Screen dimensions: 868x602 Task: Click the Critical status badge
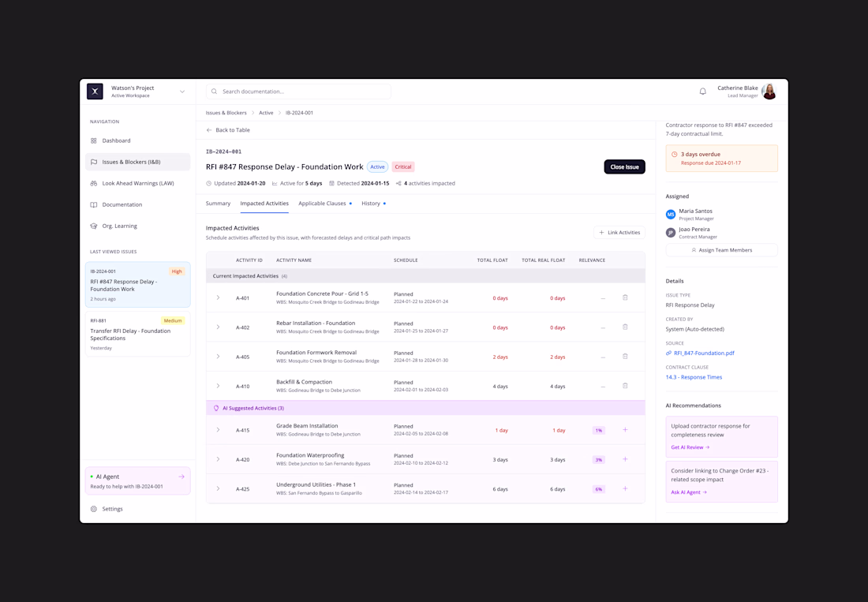(403, 167)
